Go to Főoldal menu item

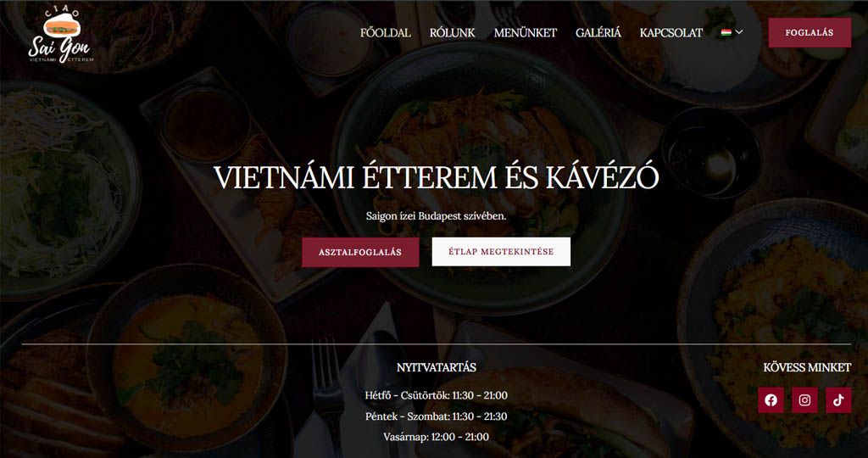tap(386, 33)
